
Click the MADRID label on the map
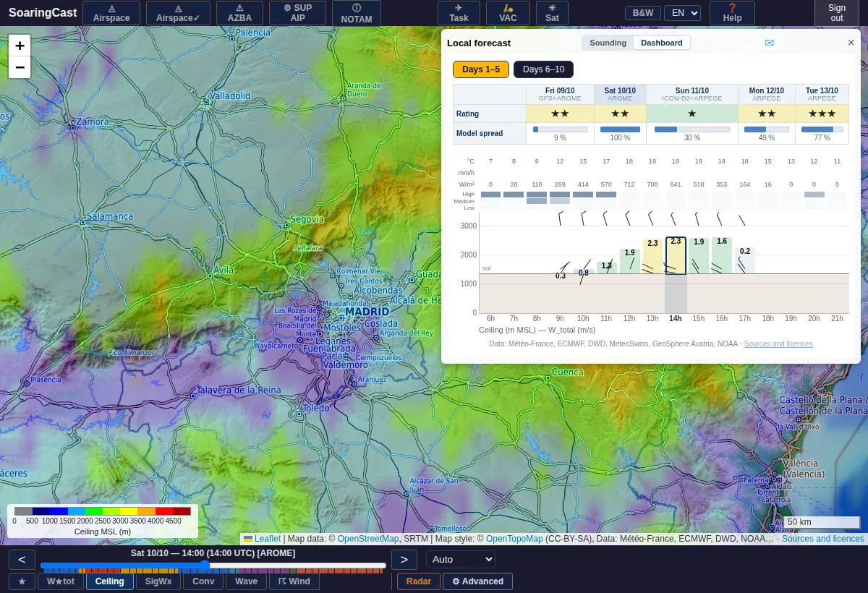pyautogui.click(x=367, y=312)
